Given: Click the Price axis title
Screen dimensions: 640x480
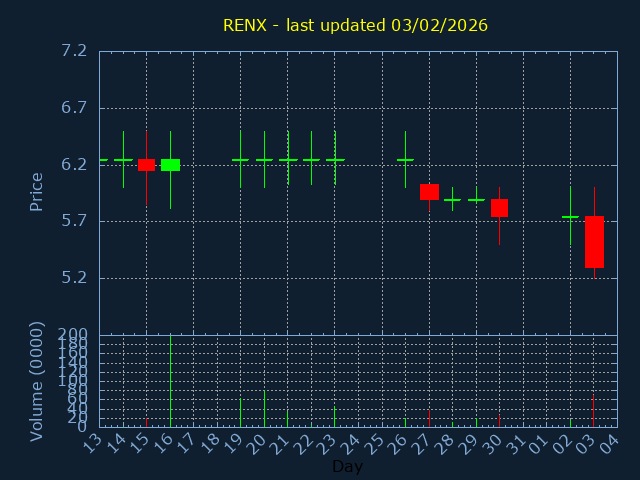Looking at the screenshot, I should pyautogui.click(x=37, y=191).
